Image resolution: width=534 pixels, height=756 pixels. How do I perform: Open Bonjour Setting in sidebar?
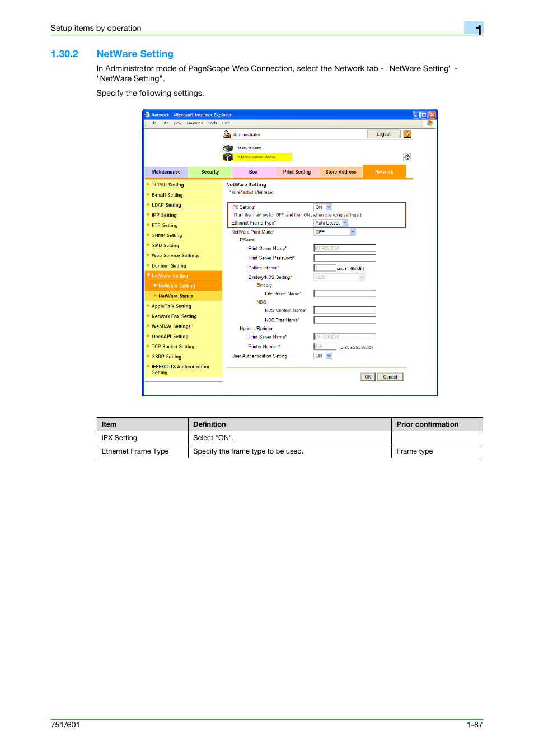click(168, 265)
